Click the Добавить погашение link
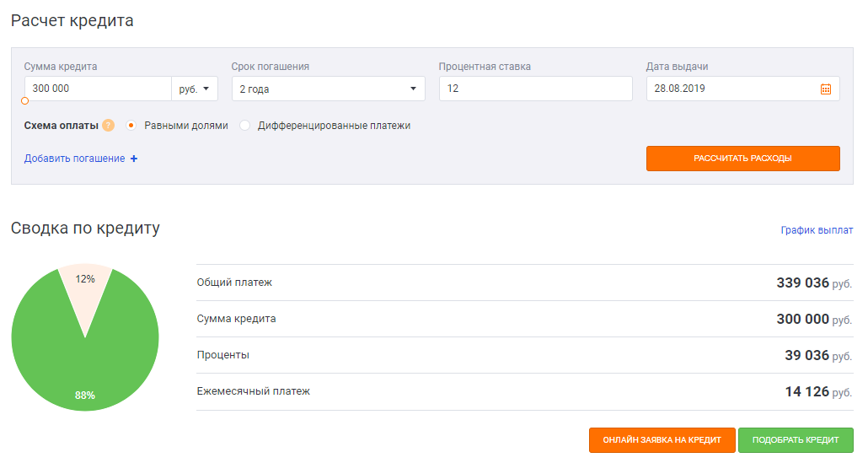Viewport: 868px width, 463px height. [x=74, y=159]
